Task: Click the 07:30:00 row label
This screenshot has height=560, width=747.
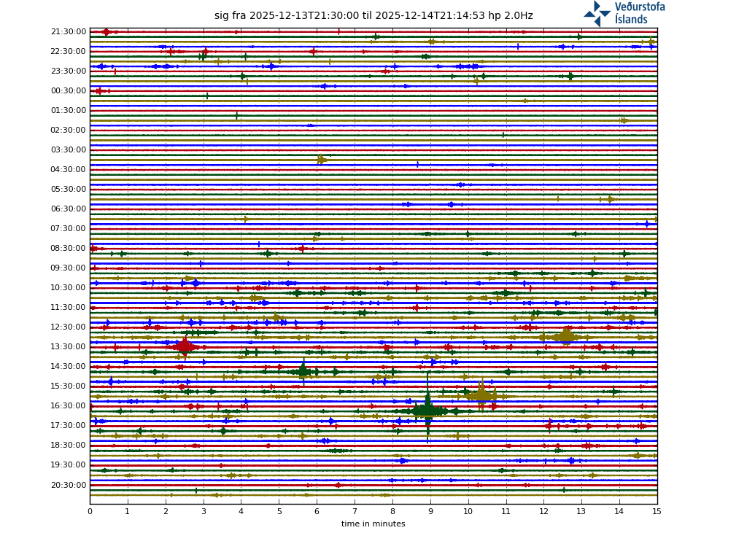Action: point(69,229)
